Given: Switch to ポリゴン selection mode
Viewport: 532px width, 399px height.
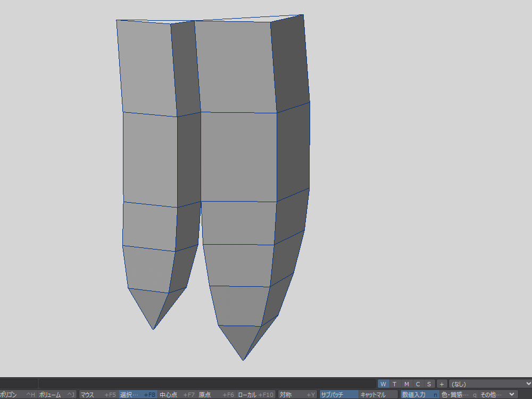Looking at the screenshot, I should [x=17, y=395].
